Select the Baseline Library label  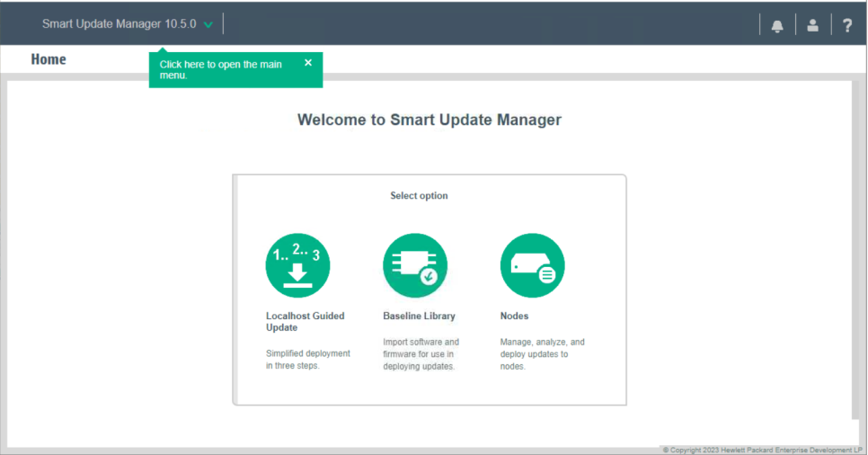pyautogui.click(x=419, y=316)
